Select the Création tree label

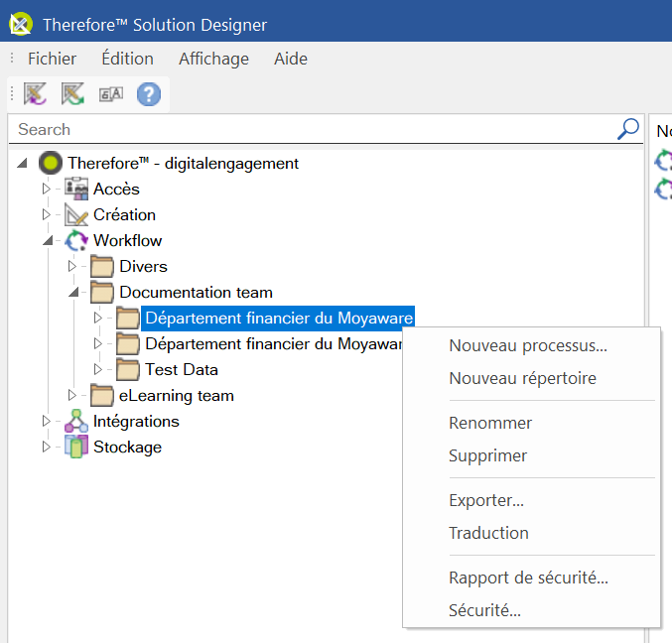pyautogui.click(x=124, y=214)
